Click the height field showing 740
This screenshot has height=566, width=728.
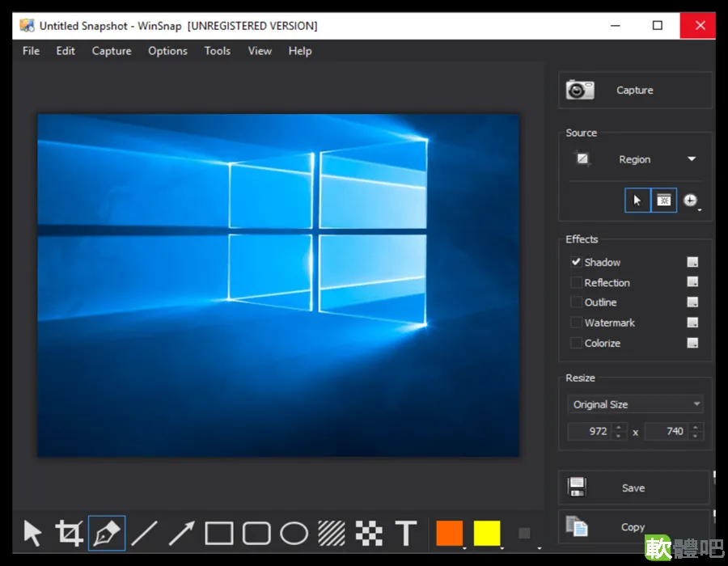(667, 431)
